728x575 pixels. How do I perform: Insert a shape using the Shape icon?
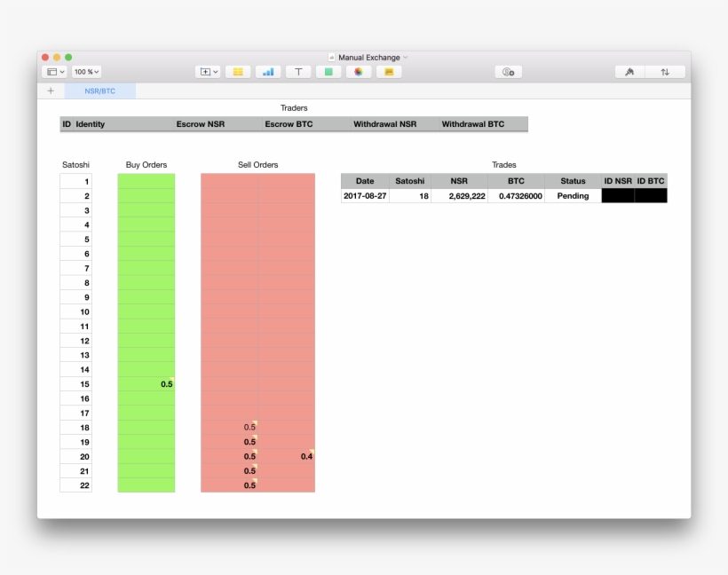pyautogui.click(x=328, y=72)
